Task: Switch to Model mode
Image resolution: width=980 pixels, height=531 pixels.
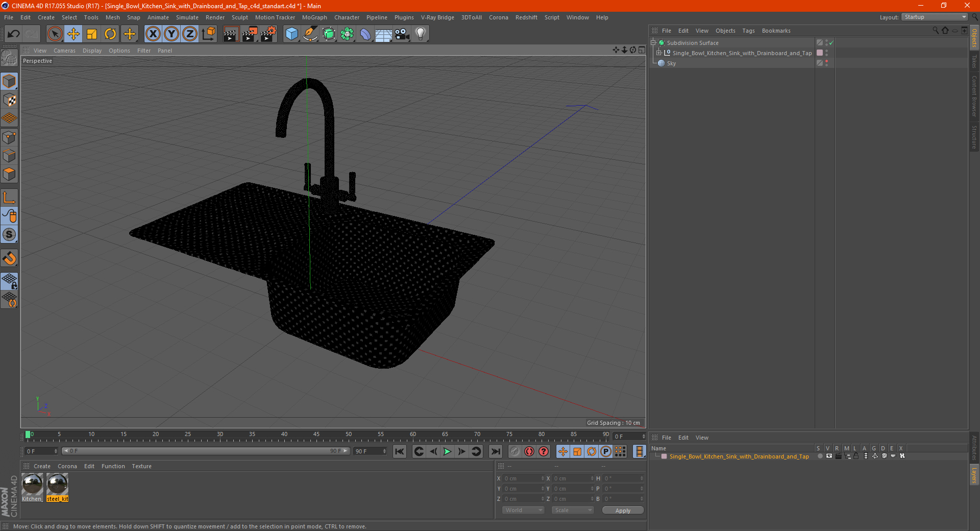Action: (x=9, y=82)
